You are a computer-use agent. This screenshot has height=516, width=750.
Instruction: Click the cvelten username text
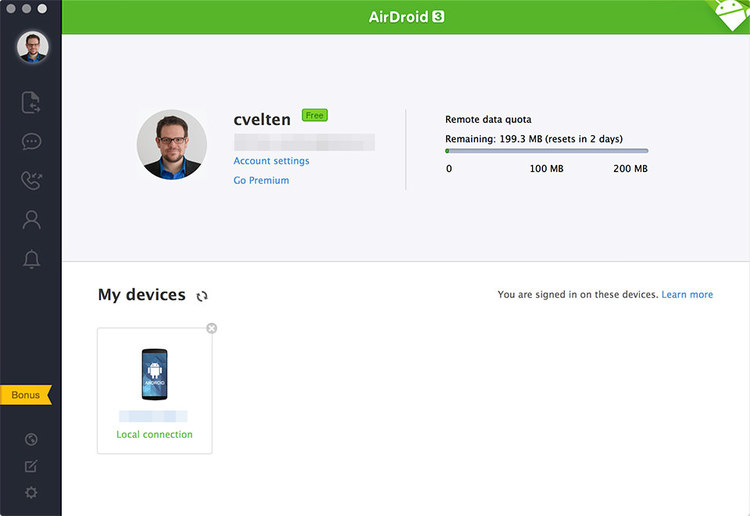click(262, 119)
